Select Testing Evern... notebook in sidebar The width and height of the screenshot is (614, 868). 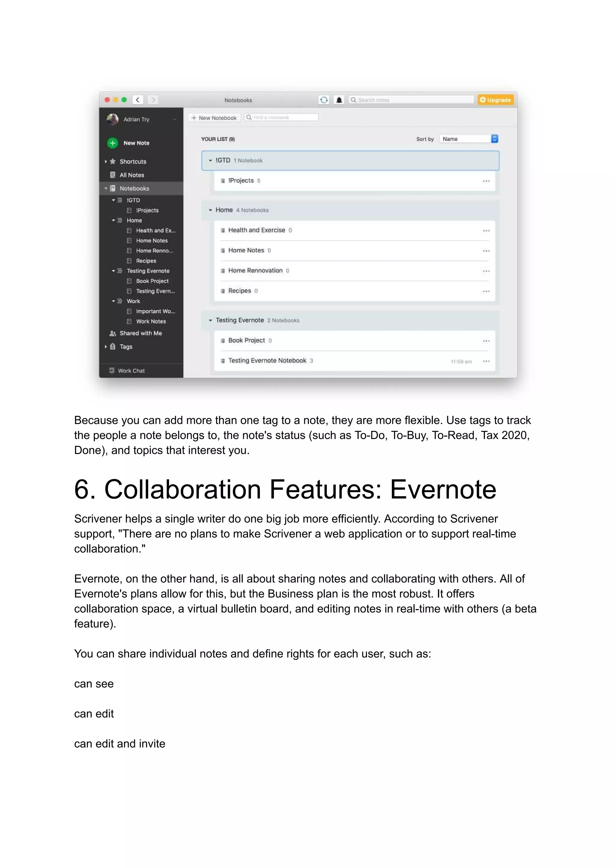point(155,291)
